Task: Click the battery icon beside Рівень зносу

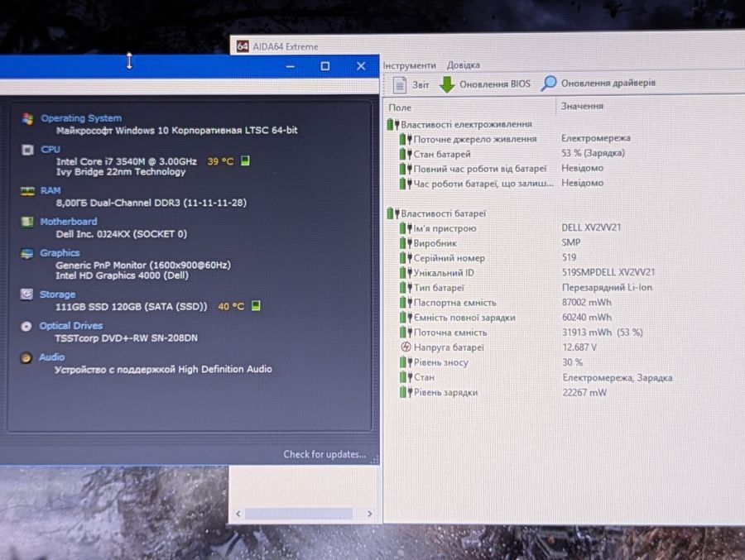Action: (406, 362)
